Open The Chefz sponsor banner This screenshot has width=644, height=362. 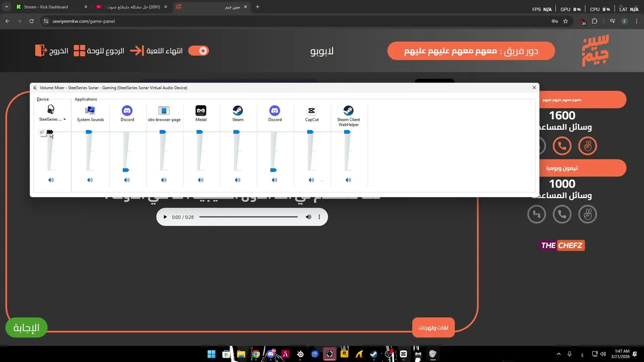(x=562, y=245)
